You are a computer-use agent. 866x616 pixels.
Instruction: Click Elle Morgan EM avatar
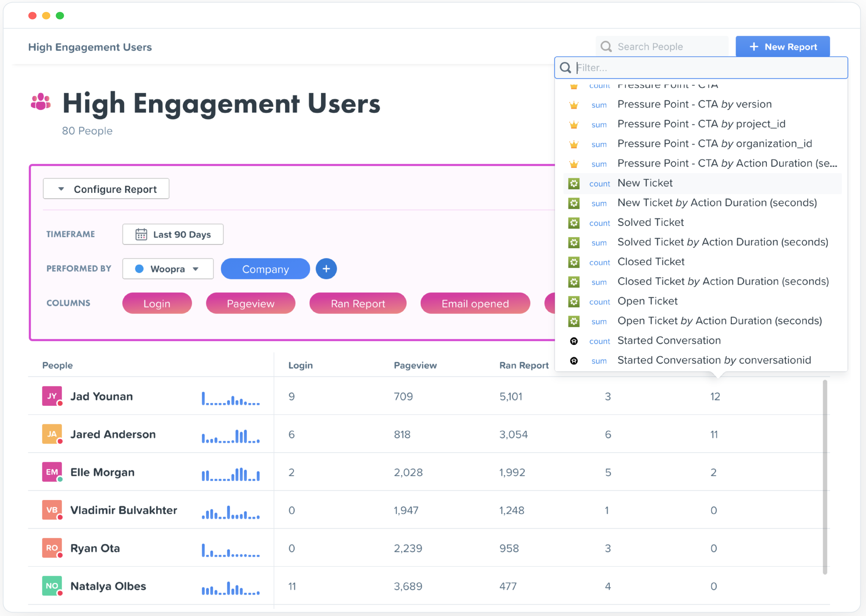(x=52, y=472)
